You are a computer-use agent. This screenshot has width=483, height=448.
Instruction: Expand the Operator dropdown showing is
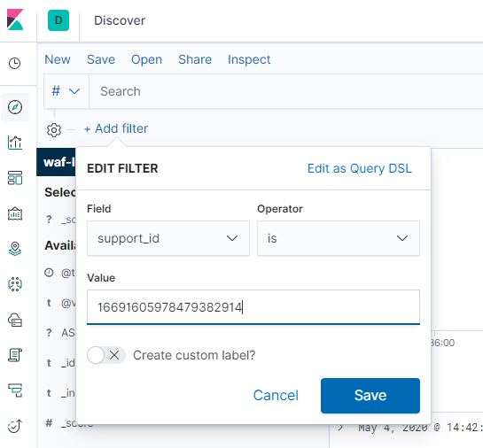point(339,238)
